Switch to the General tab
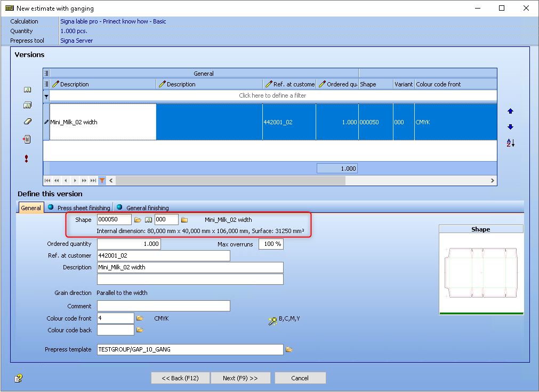Image resolution: width=539 pixels, height=392 pixels. pos(31,207)
